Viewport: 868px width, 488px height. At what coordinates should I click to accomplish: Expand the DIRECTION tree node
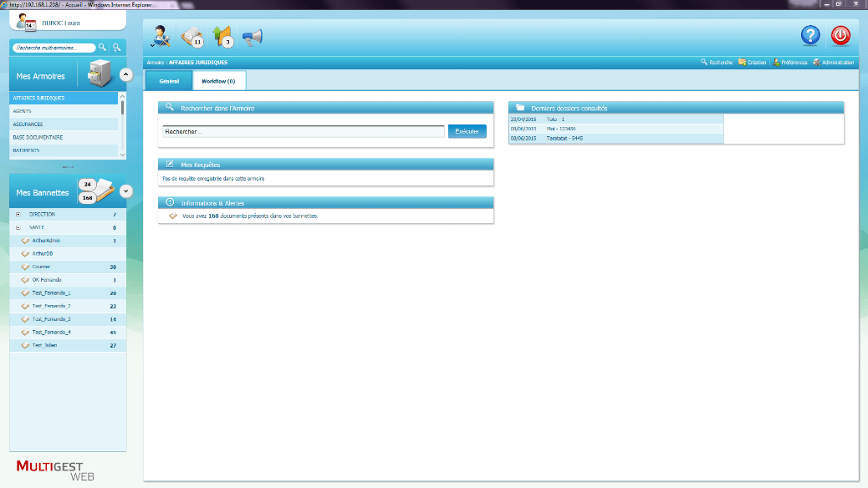coord(18,215)
